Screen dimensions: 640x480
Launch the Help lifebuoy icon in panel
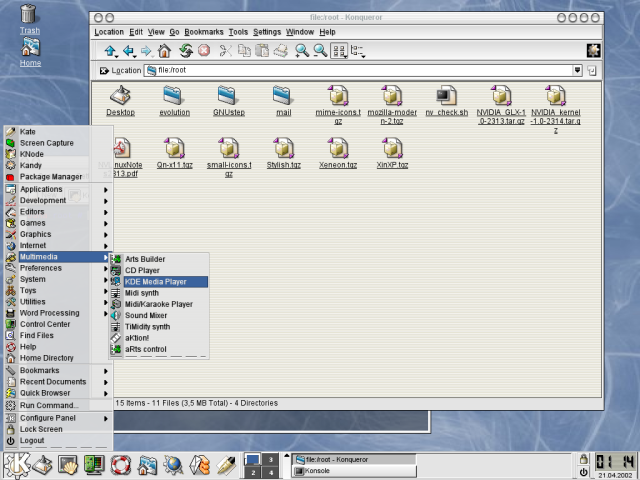121,465
